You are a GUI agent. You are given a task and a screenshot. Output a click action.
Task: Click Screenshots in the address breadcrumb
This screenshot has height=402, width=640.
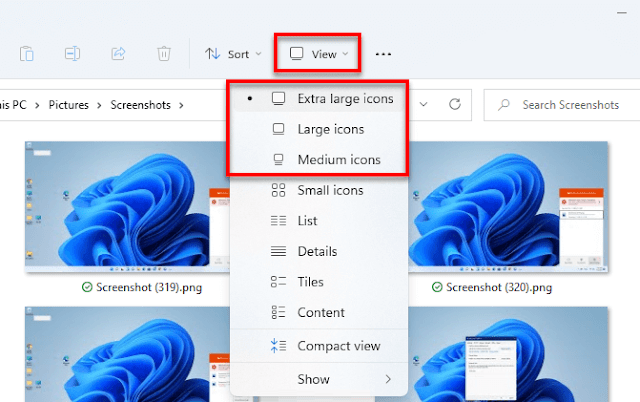coord(140,105)
